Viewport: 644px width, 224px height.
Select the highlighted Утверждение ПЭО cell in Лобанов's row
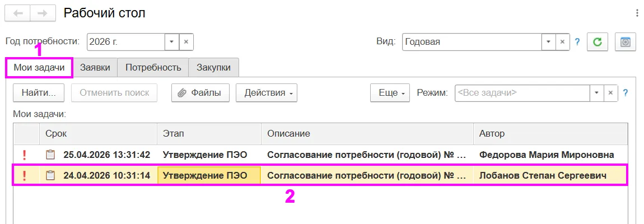pos(209,175)
